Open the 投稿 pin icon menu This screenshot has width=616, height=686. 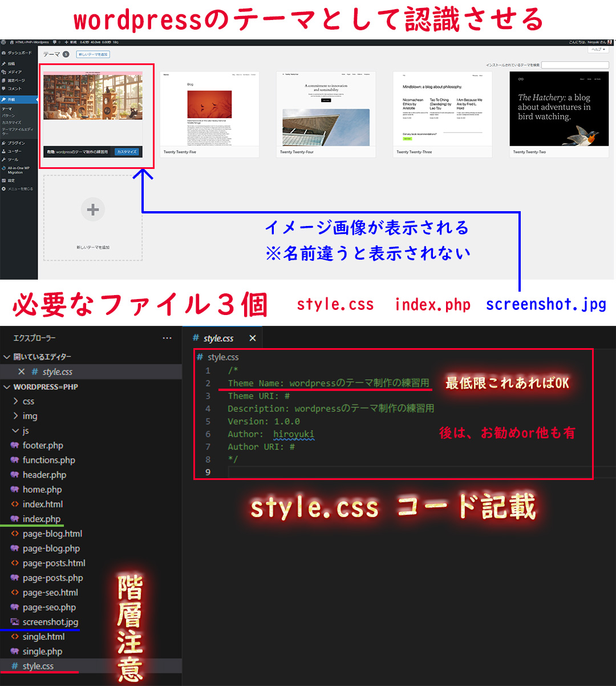pyautogui.click(x=4, y=64)
